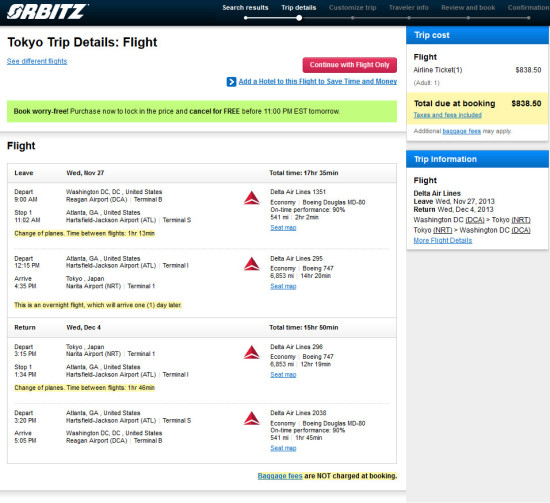This screenshot has width=550, height=503.
Task: Select the Trip details step
Action: (x=299, y=8)
